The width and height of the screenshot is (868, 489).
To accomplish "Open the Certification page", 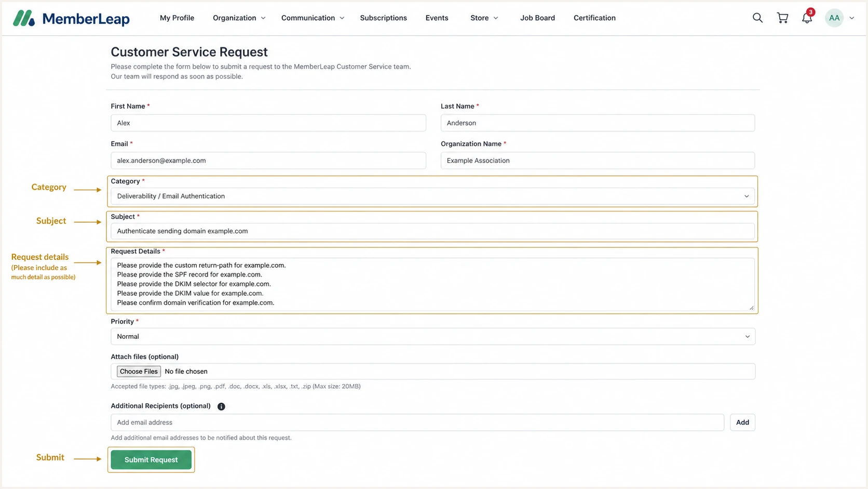I will tap(594, 18).
